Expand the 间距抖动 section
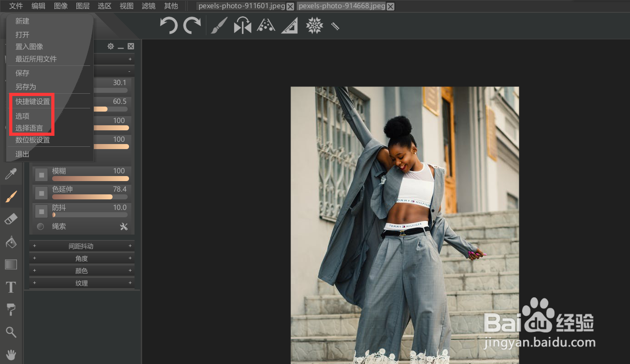 [82, 246]
